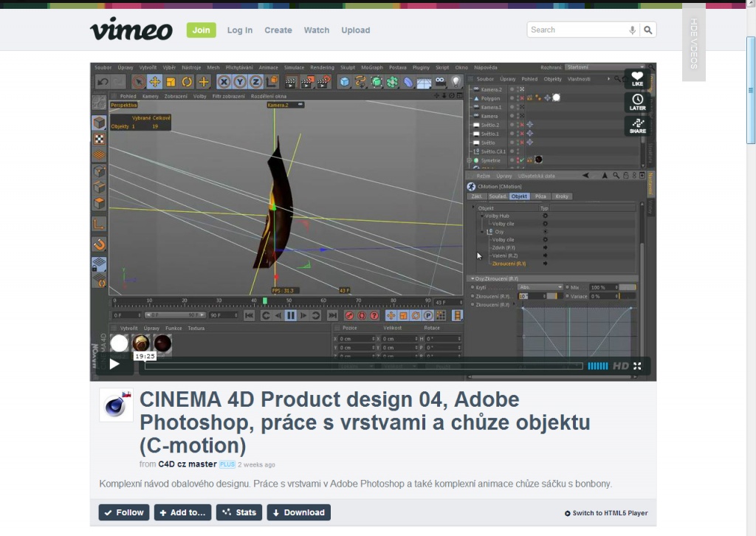Viewport: 756px width, 536px height.
Task: Click the Watch Later clock icon
Action: (637, 102)
